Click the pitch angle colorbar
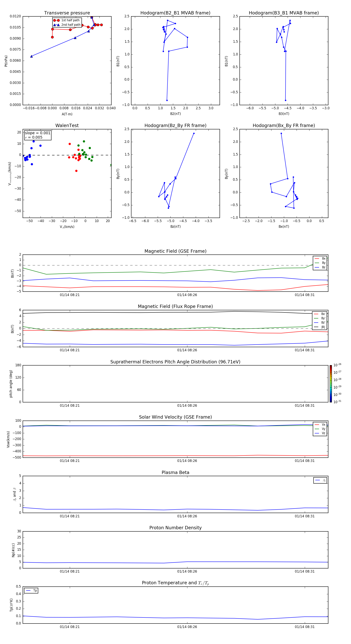351x644 pixels. pos(331,384)
